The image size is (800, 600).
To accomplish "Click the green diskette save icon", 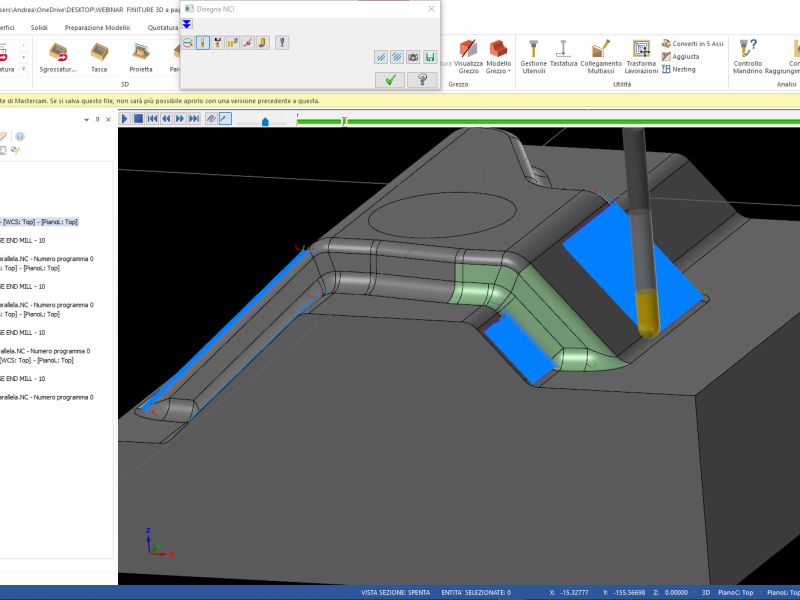I will (x=430, y=57).
